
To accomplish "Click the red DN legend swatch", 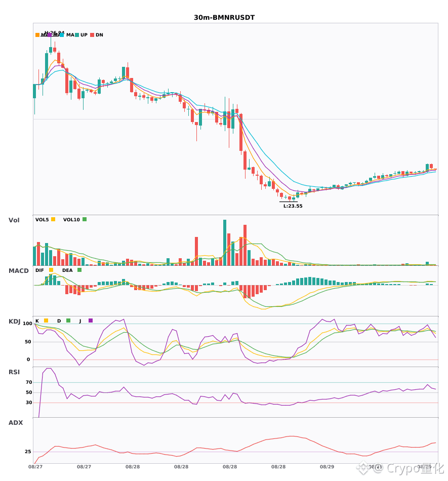I will [92, 35].
